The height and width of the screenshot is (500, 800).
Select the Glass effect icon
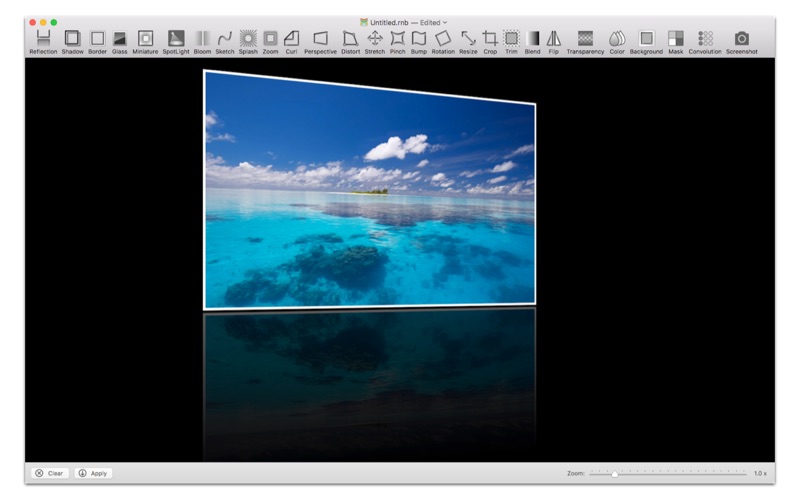(x=119, y=42)
